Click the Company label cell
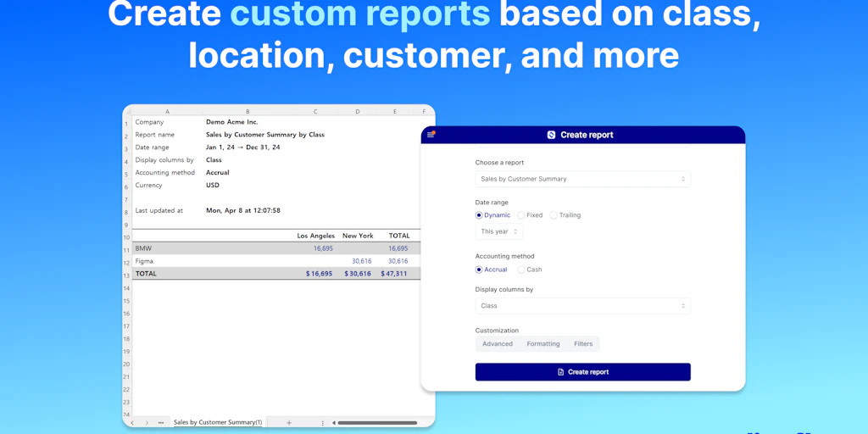Image resolution: width=868 pixels, height=434 pixels. click(149, 122)
